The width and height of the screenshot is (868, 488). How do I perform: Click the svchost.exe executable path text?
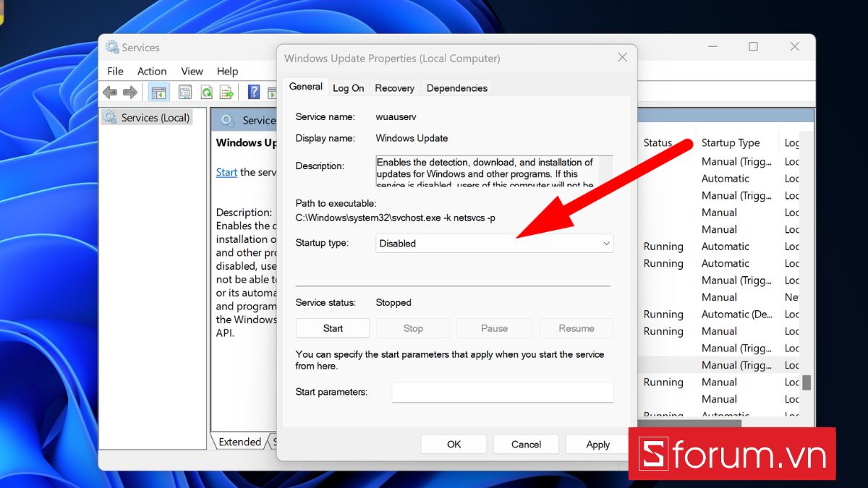pyautogui.click(x=395, y=218)
